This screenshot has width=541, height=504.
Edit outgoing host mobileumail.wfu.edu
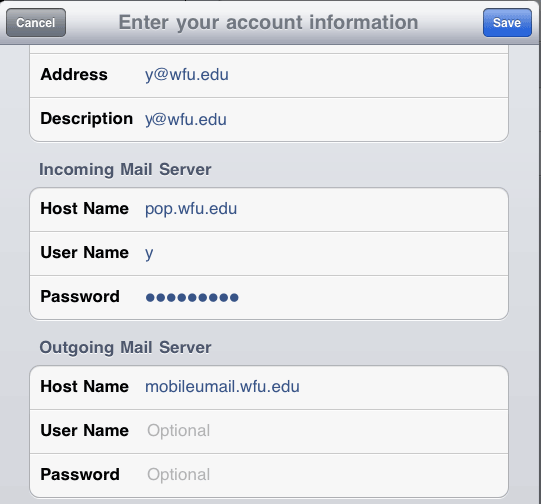pos(222,387)
